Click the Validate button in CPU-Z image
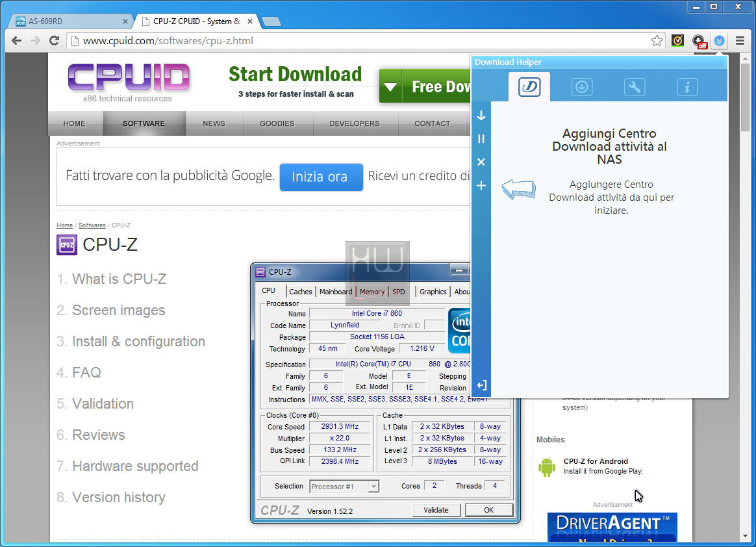The width and height of the screenshot is (756, 547). (x=436, y=510)
